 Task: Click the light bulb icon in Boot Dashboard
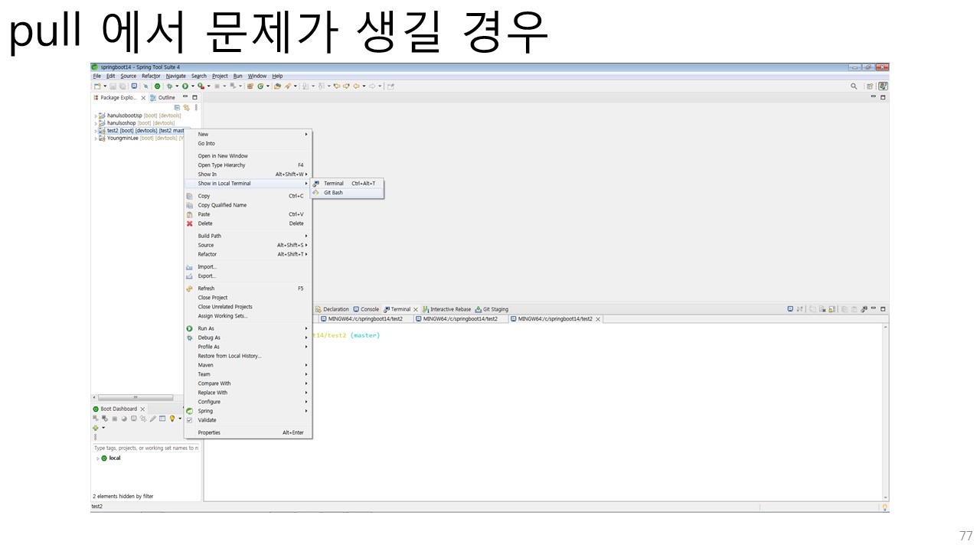pos(172,419)
